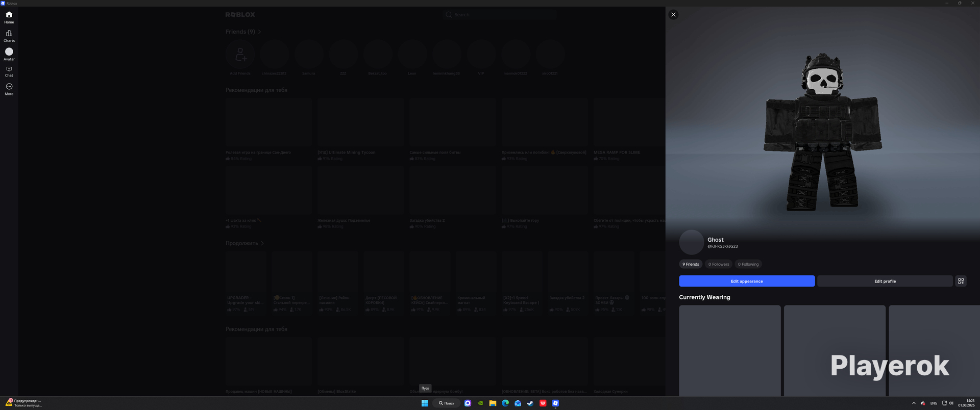This screenshot has width=980, height=410.
Task: Open WPS Office from the taskbar
Action: pos(543,403)
